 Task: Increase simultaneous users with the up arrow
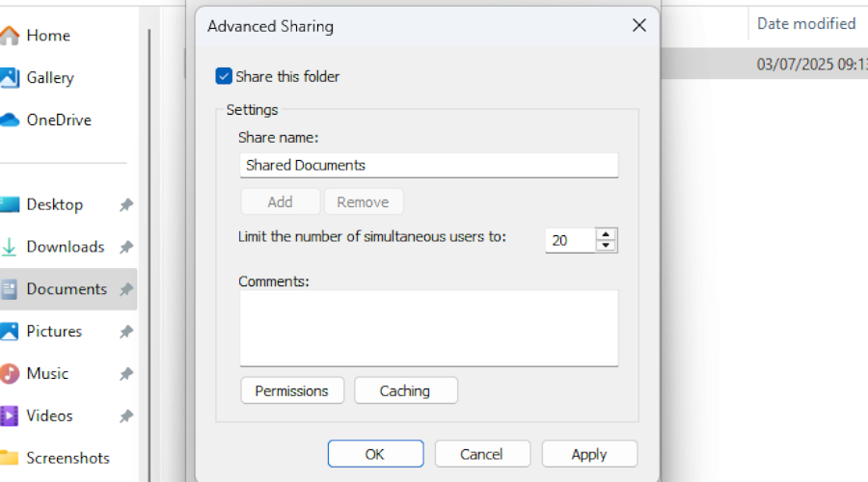click(x=607, y=234)
